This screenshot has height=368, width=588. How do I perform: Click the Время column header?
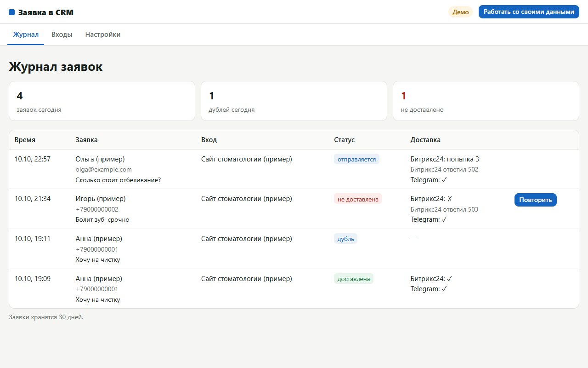click(x=25, y=140)
